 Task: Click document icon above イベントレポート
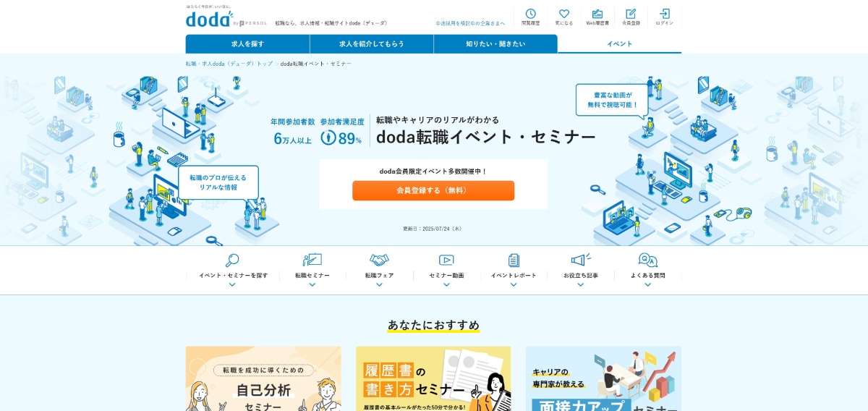[514, 260]
